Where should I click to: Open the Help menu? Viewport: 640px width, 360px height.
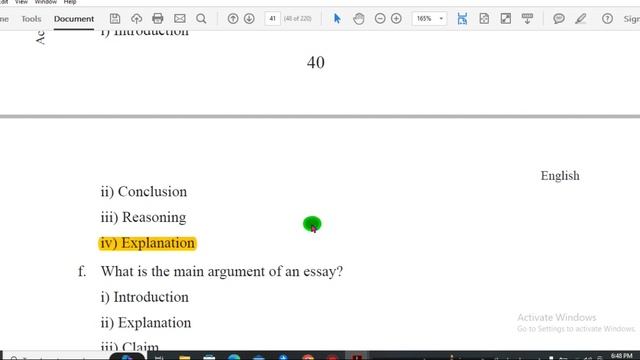pos(70,2)
